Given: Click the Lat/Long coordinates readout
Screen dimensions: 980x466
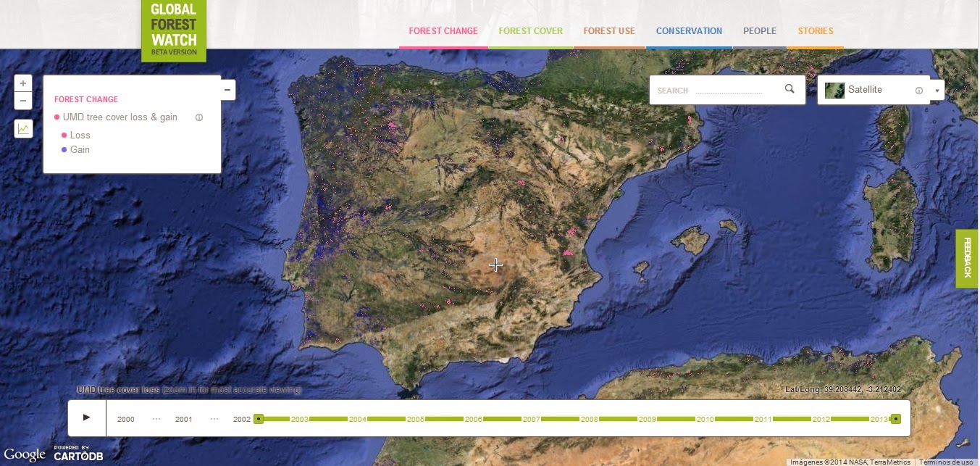Looking at the screenshot, I should [843, 390].
